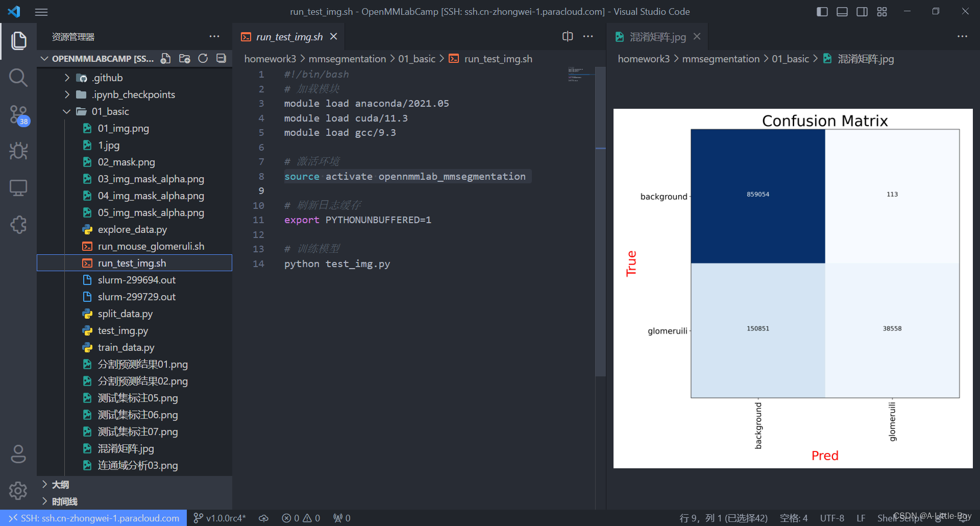980x526 pixels.
Task: Toggle bottom panel layout icon
Action: 842,12
